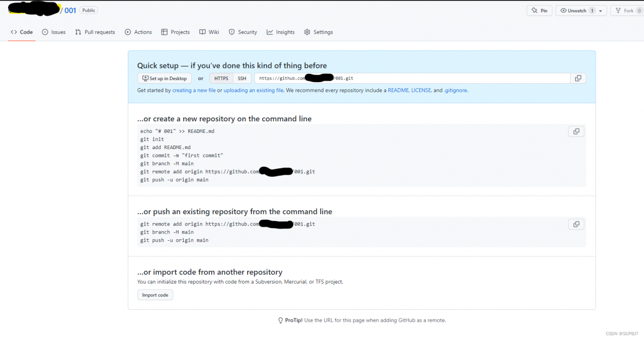Click the LICENSE link
The height and width of the screenshot is (339, 644).
pyautogui.click(x=421, y=90)
